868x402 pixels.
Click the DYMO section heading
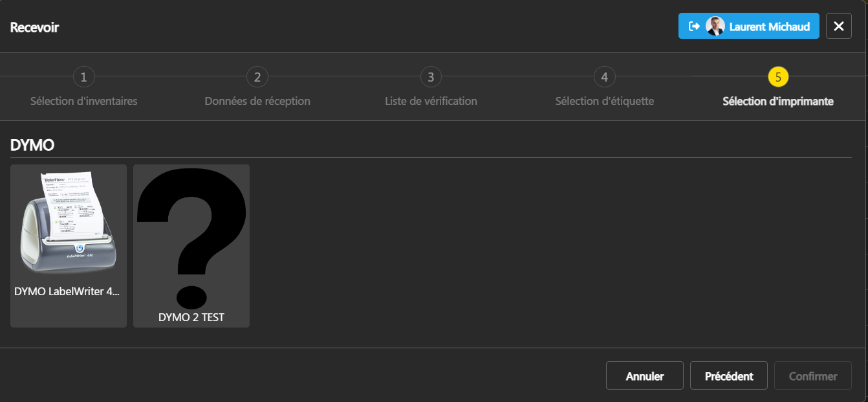tap(32, 146)
